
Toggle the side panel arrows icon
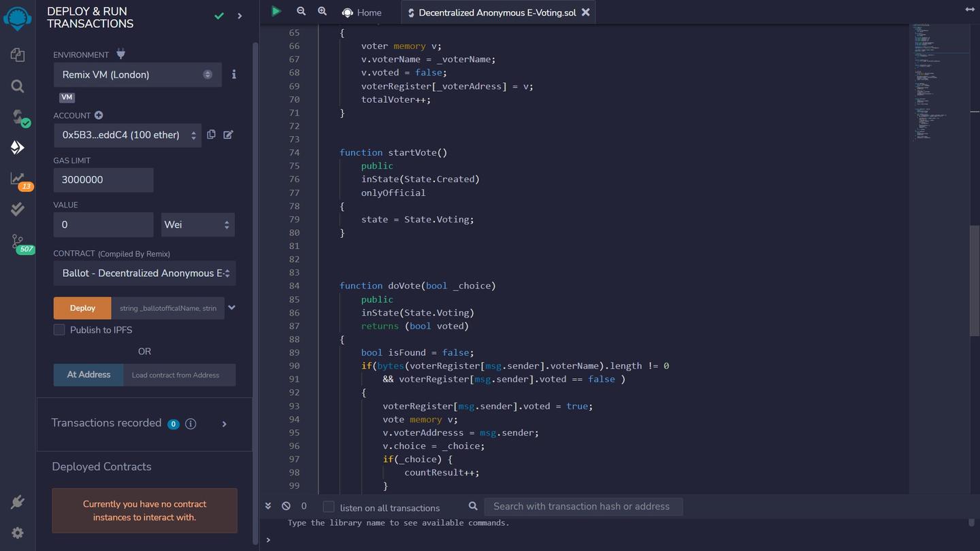tap(970, 10)
